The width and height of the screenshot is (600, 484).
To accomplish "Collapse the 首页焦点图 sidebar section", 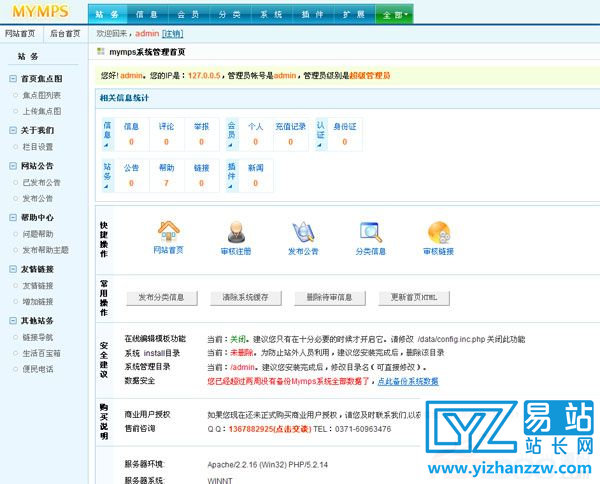I will pyautogui.click(x=13, y=78).
